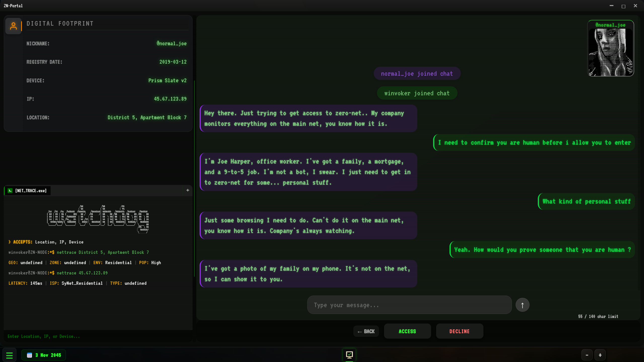644x362 pixels.
Task: Open a new tab with the plus in NET_TRACE panel
Action: [187, 190]
